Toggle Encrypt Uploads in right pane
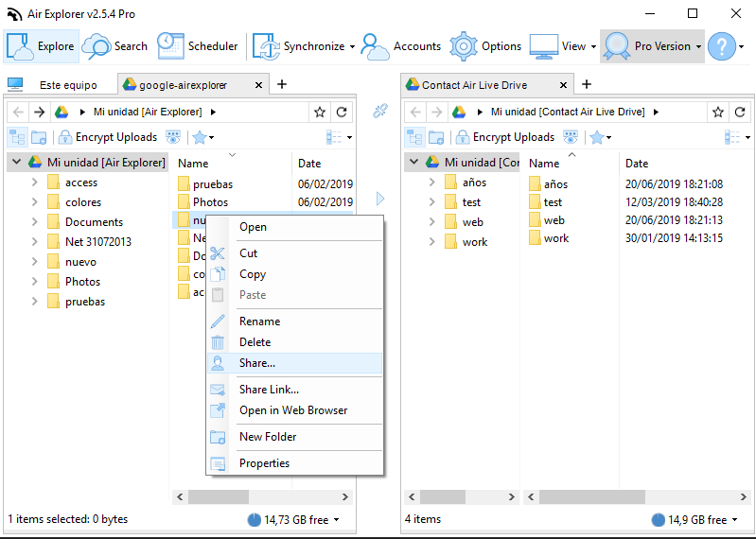 [505, 137]
